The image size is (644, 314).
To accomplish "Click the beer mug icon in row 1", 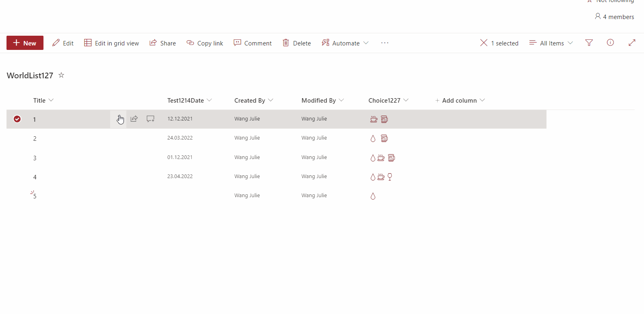I will [x=384, y=119].
